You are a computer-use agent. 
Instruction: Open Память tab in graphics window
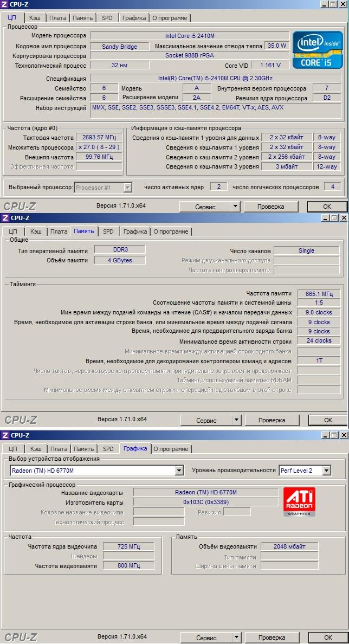[84, 449]
